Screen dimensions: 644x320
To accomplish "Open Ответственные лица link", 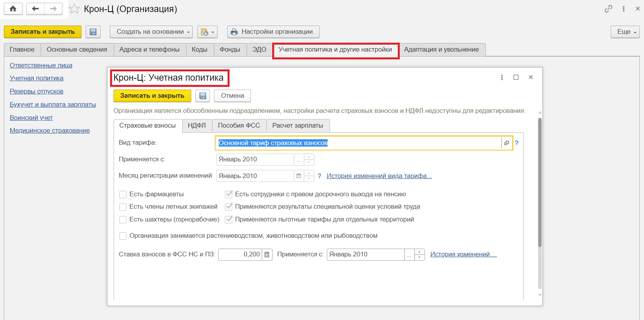I will point(41,66).
